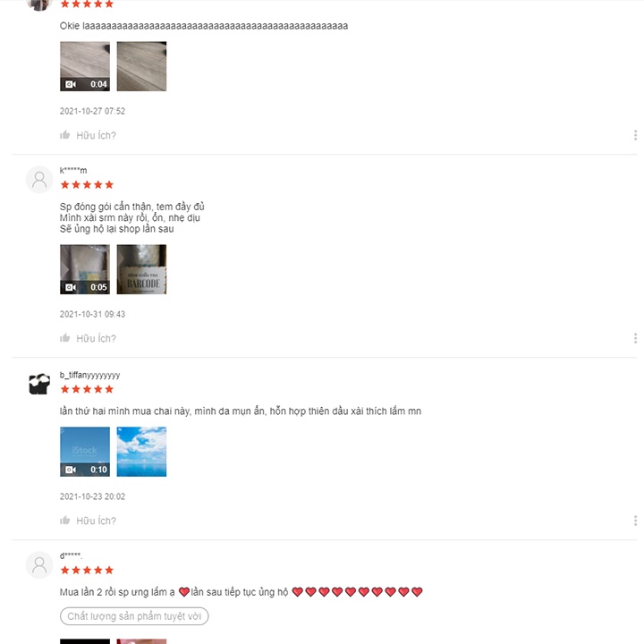Open the blue sky clouds photo thumbnail
Viewport: 644px width, 644px height.
click(x=141, y=452)
